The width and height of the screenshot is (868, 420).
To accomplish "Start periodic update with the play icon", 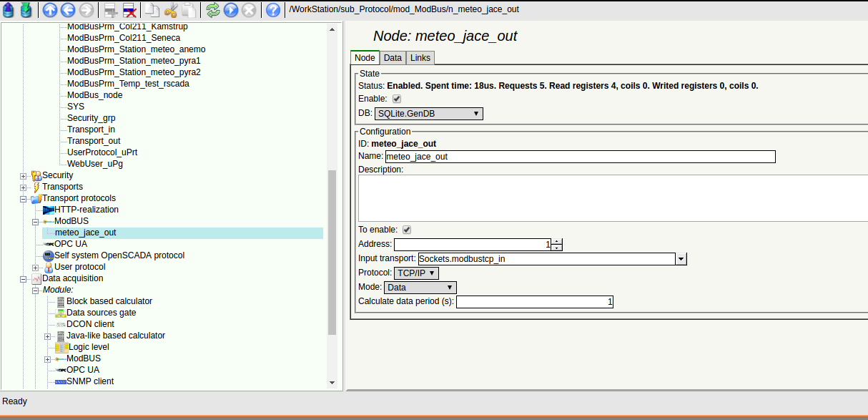I will pyautogui.click(x=230, y=10).
